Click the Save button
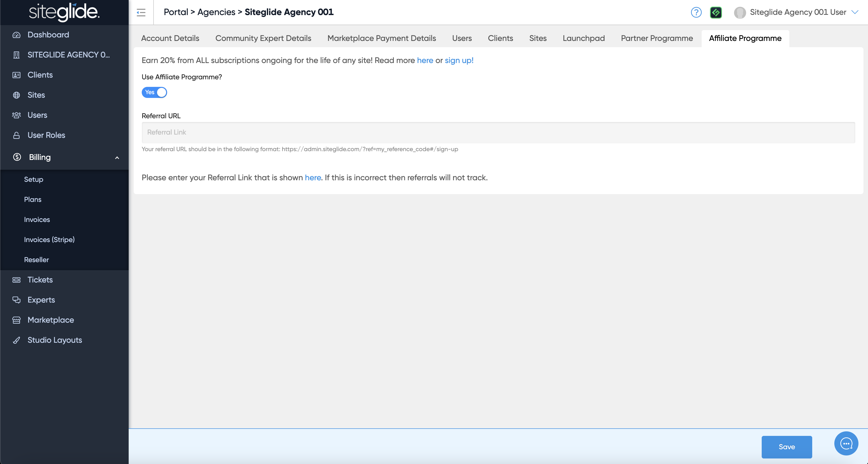The height and width of the screenshot is (464, 868). (x=787, y=447)
